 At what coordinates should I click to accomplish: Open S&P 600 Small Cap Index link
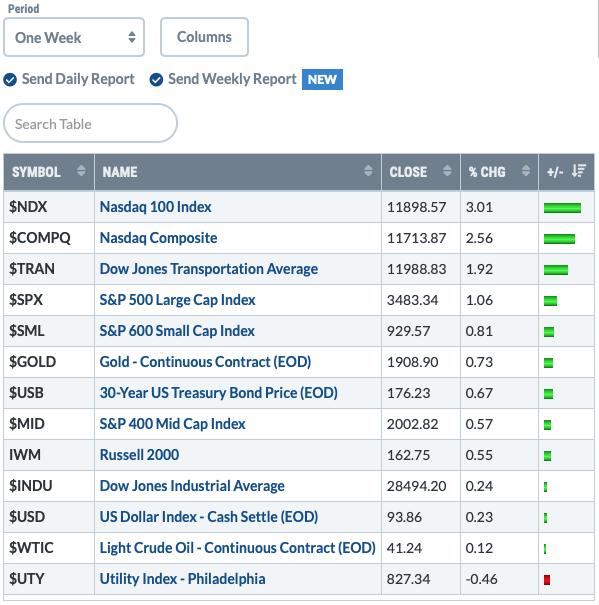point(177,331)
